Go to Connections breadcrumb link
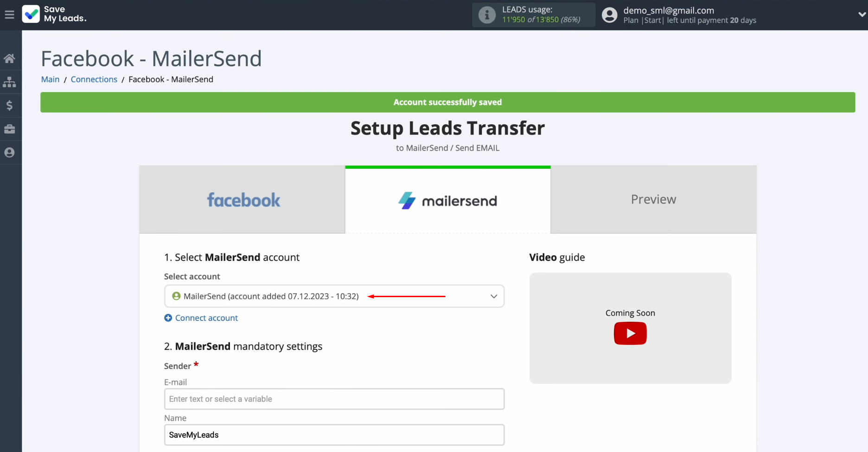This screenshot has height=452, width=868. point(94,79)
